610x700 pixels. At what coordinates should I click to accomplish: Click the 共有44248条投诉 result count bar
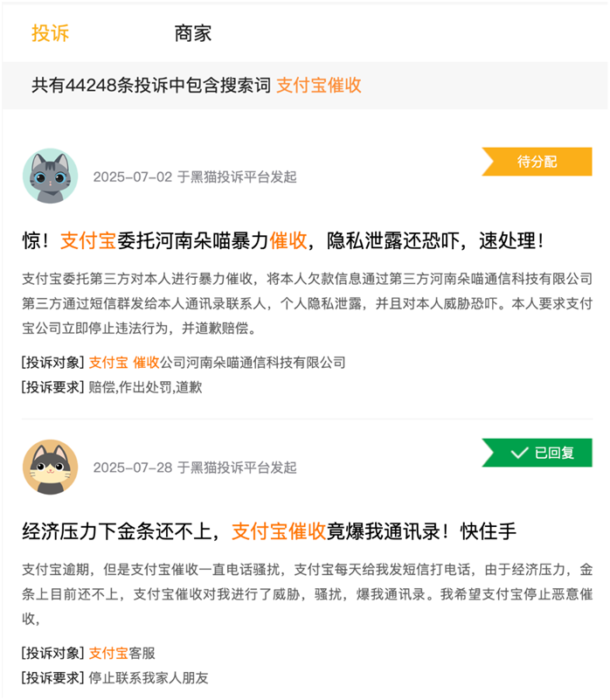pos(305,85)
